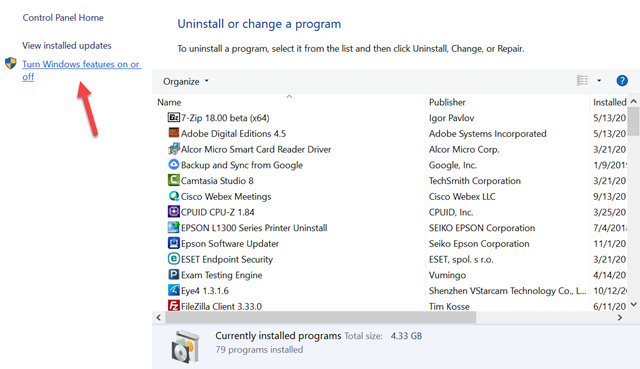Click the horizontal scrollbar right arrow
This screenshot has width=640, height=369.
coord(620,317)
